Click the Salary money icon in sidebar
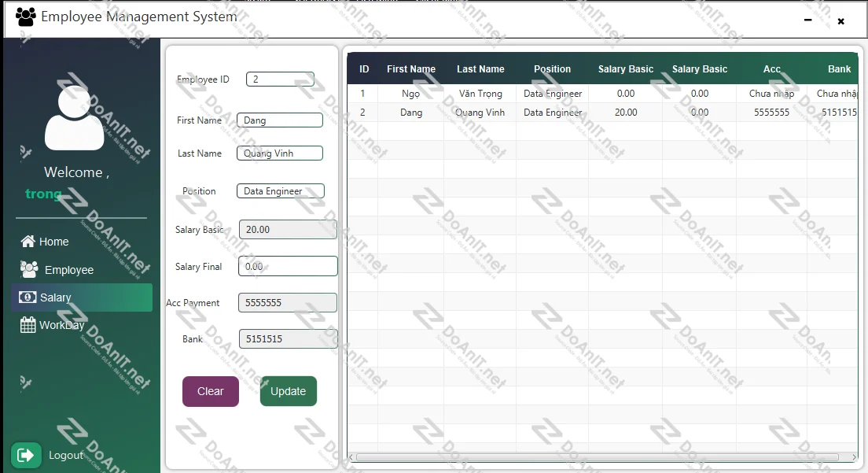Image resolution: width=868 pixels, height=473 pixels. [x=28, y=297]
